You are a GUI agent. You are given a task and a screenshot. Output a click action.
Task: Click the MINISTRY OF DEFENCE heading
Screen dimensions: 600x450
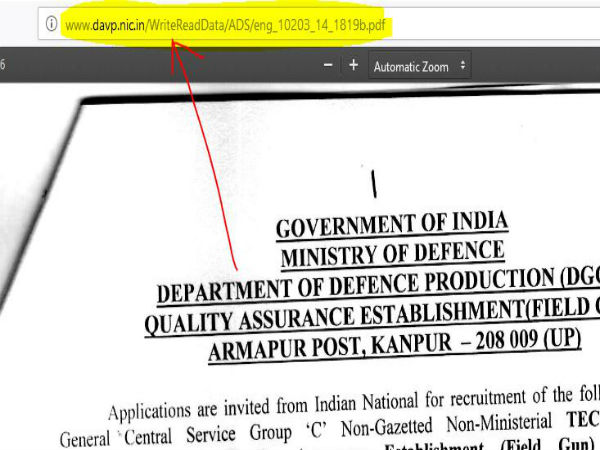pyautogui.click(x=393, y=254)
